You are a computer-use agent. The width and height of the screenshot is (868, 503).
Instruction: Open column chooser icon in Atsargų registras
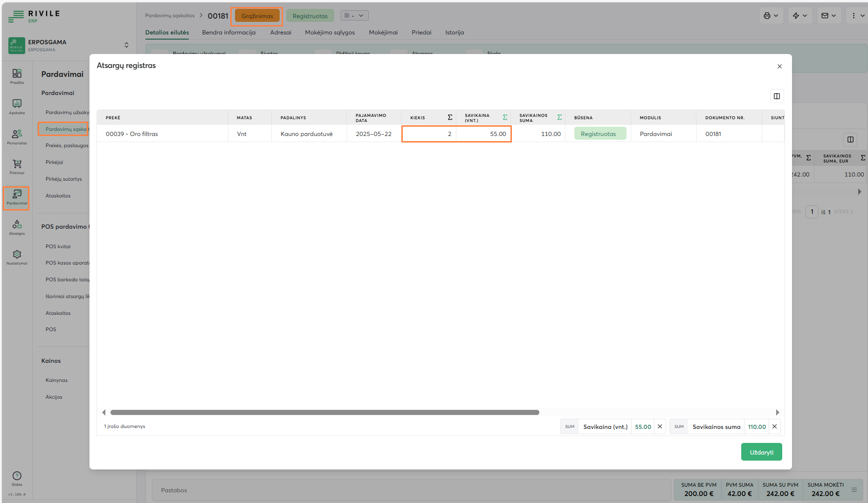(777, 96)
